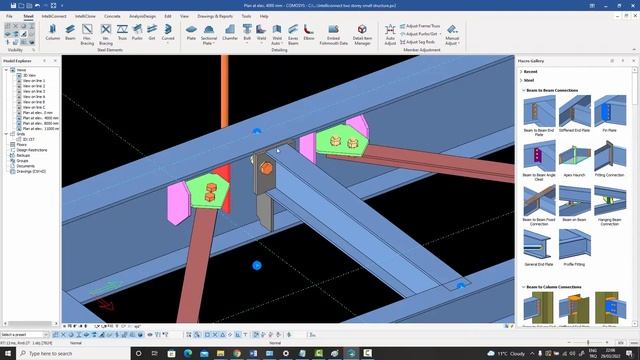Open the Help tab
Image resolution: width=640 pixels, height=360 pixels.
tap(264, 16)
